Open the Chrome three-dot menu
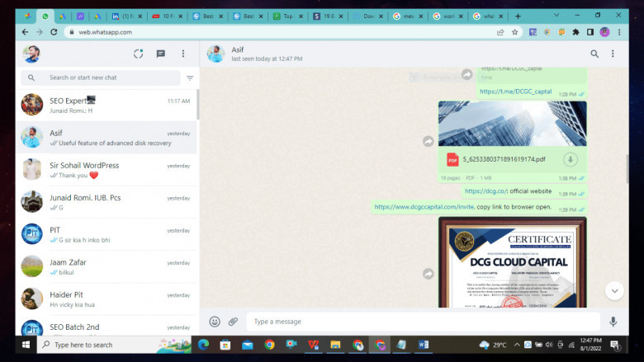Image resolution: width=644 pixels, height=362 pixels. tap(619, 32)
